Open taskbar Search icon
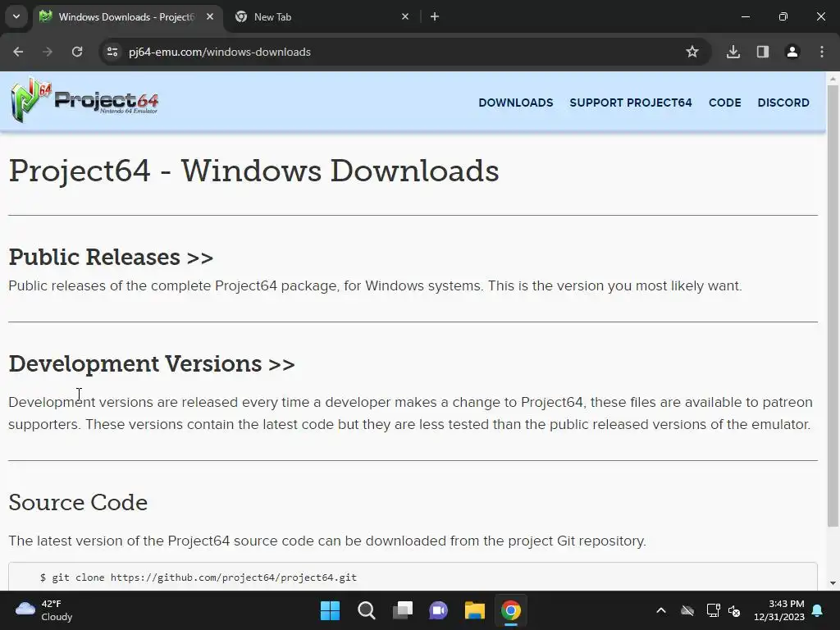Screen dimensions: 840x630 click(367, 610)
